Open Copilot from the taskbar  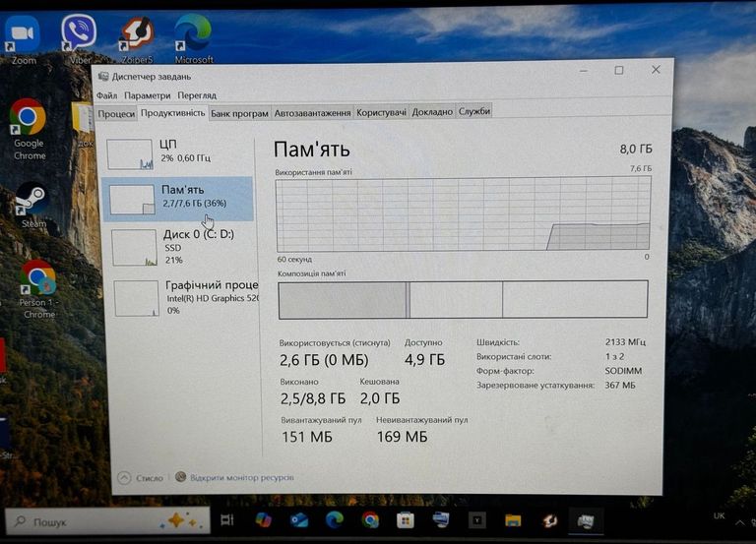tap(263, 520)
